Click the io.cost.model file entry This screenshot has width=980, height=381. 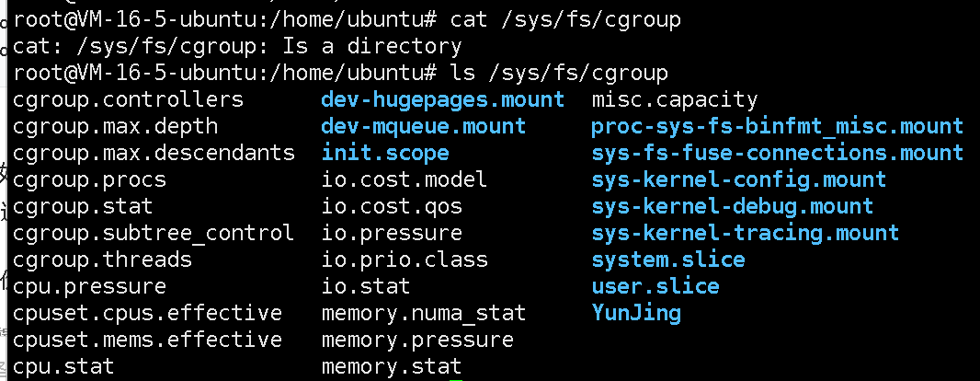(x=405, y=180)
